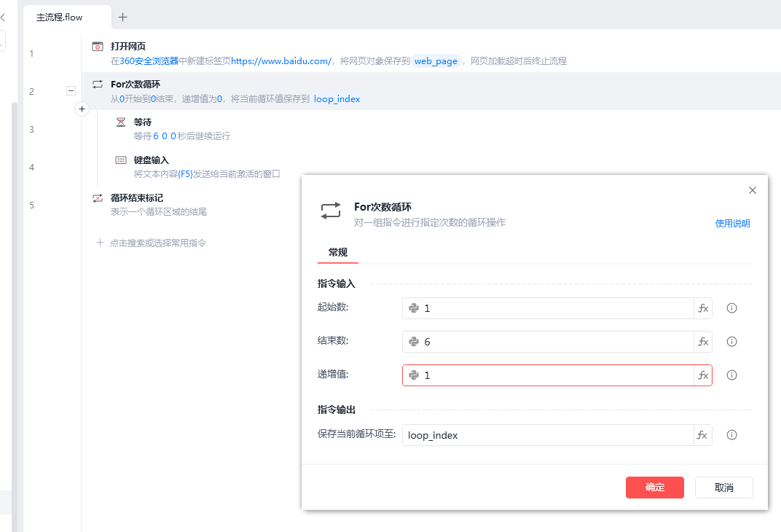Close the For loop dialog

point(753,190)
